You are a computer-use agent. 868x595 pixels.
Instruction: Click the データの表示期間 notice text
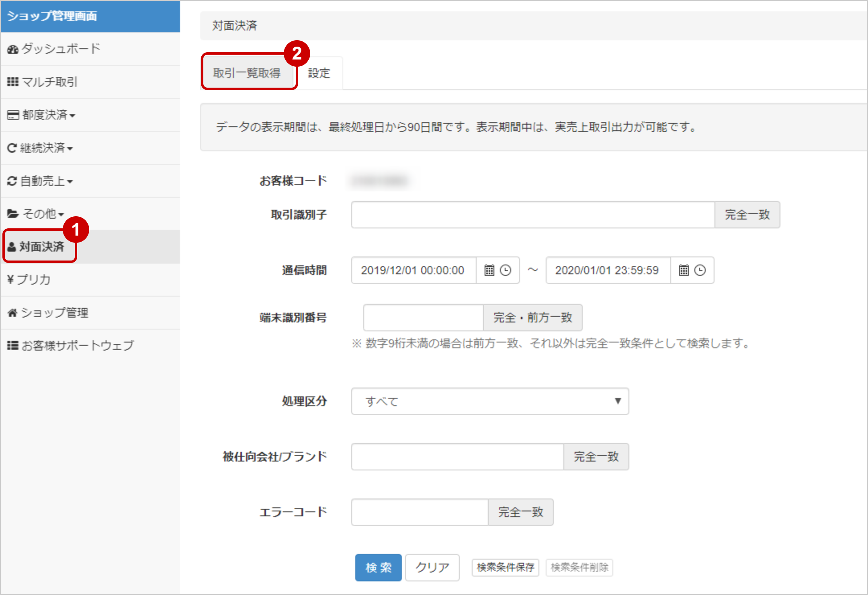[457, 127]
